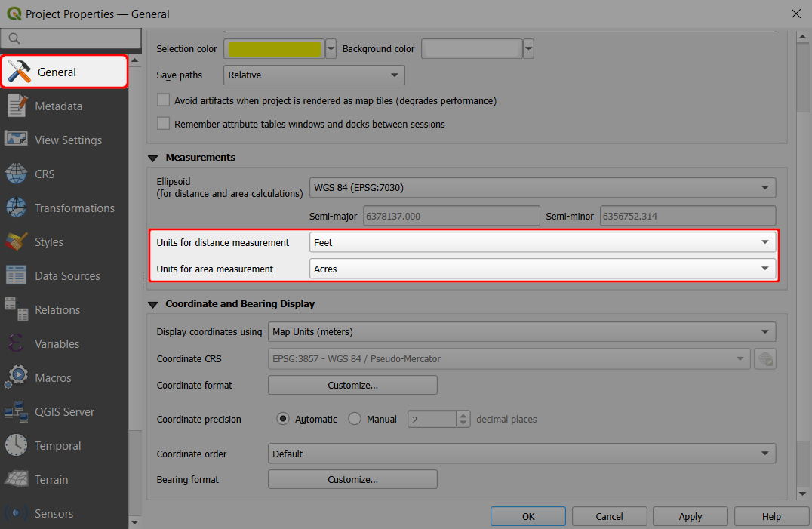
Task: Click the OK button
Action: pos(528,516)
